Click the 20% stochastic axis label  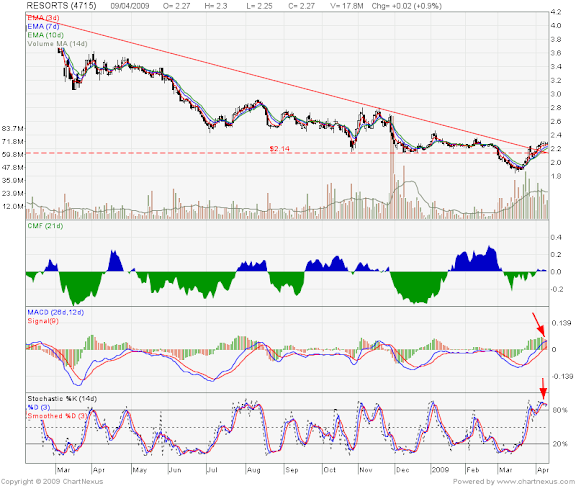click(560, 444)
